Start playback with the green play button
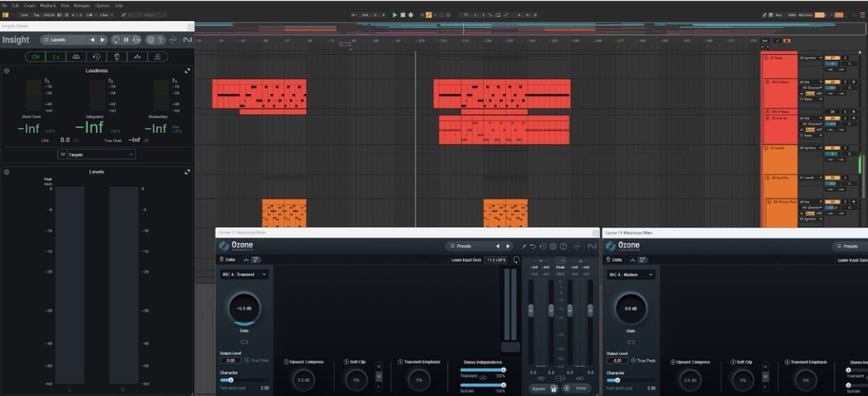868x396 pixels. 395,14
